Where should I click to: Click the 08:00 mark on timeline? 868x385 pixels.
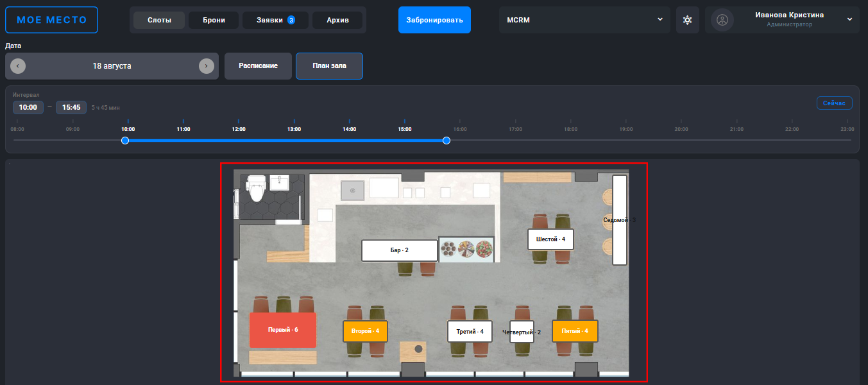tap(17, 129)
